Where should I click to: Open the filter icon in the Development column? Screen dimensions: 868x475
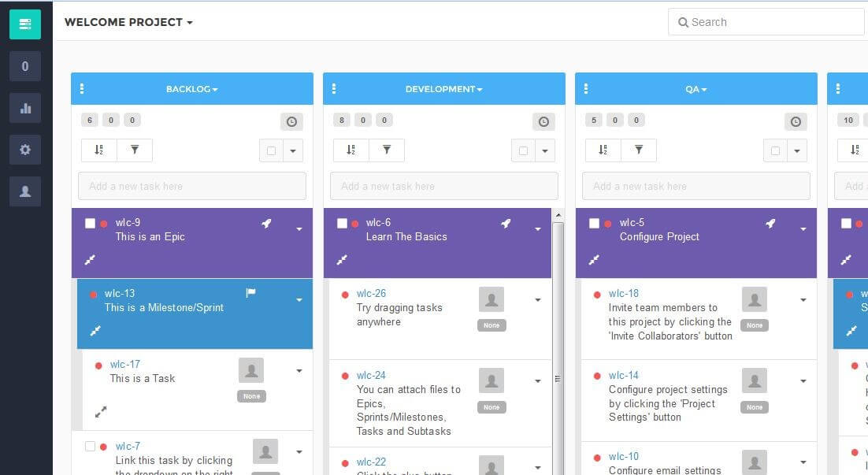coord(386,150)
